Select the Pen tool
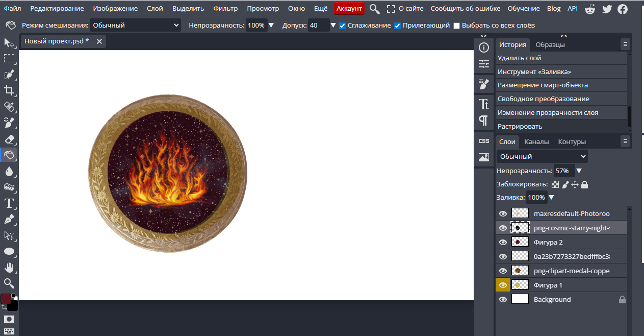 point(9,219)
